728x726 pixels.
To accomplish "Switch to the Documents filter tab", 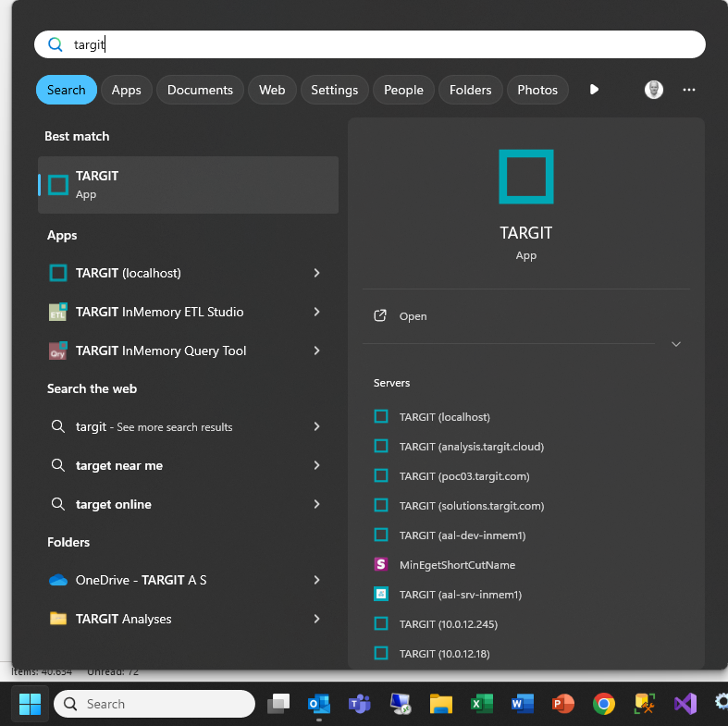I will click(x=200, y=90).
